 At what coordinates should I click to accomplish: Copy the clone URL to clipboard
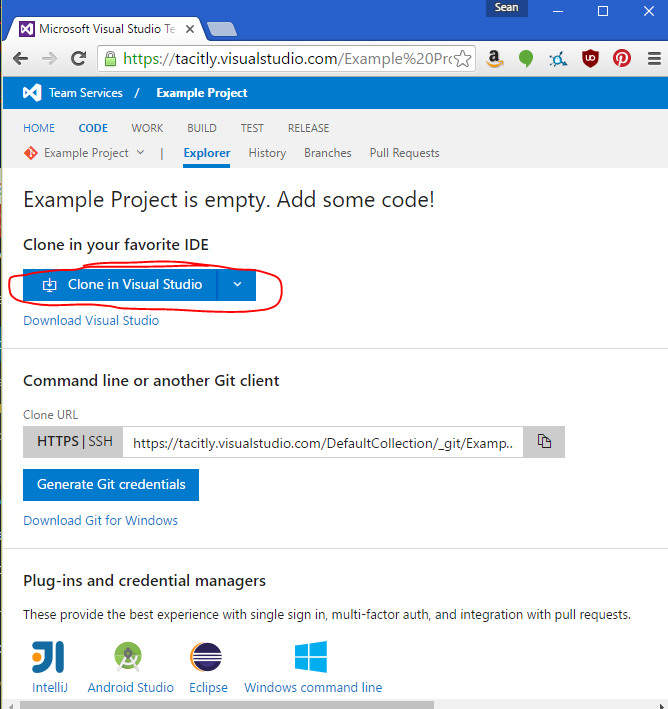point(544,442)
